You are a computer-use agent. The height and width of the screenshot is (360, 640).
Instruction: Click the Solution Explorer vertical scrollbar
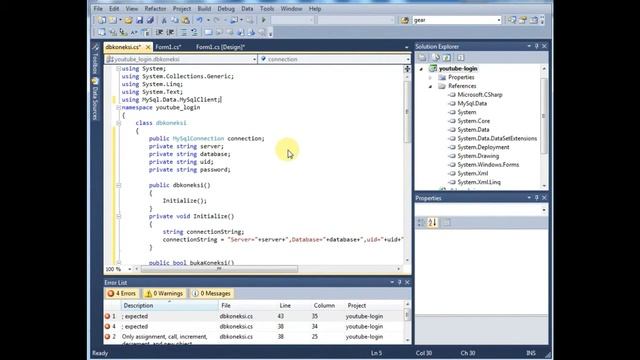[544, 127]
